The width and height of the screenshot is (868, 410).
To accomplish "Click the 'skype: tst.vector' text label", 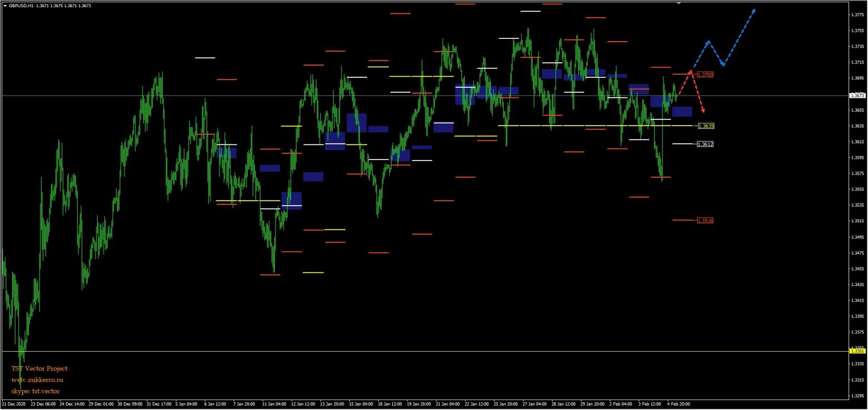I will (x=36, y=391).
